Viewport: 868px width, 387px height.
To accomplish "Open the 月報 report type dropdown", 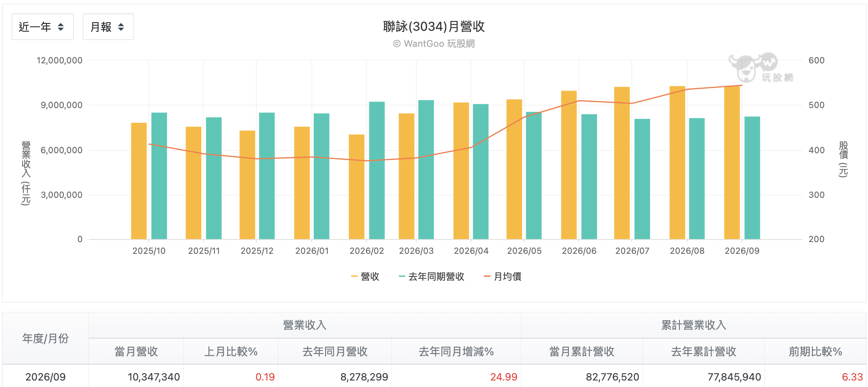I will [108, 27].
